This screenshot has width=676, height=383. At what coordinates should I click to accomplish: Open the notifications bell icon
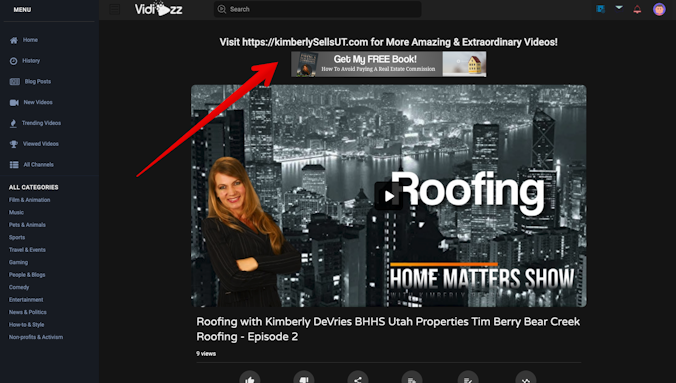pos(637,9)
